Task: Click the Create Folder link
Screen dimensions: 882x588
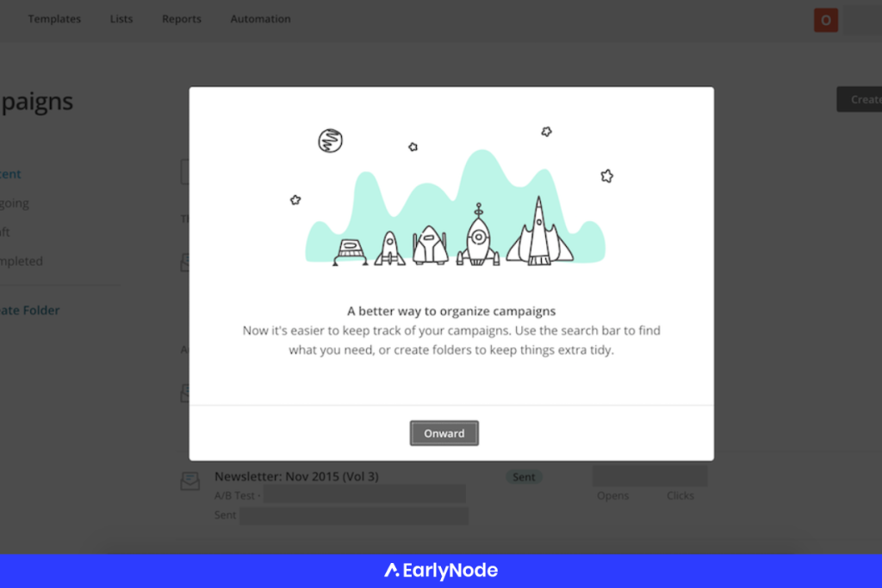Action: coord(29,310)
